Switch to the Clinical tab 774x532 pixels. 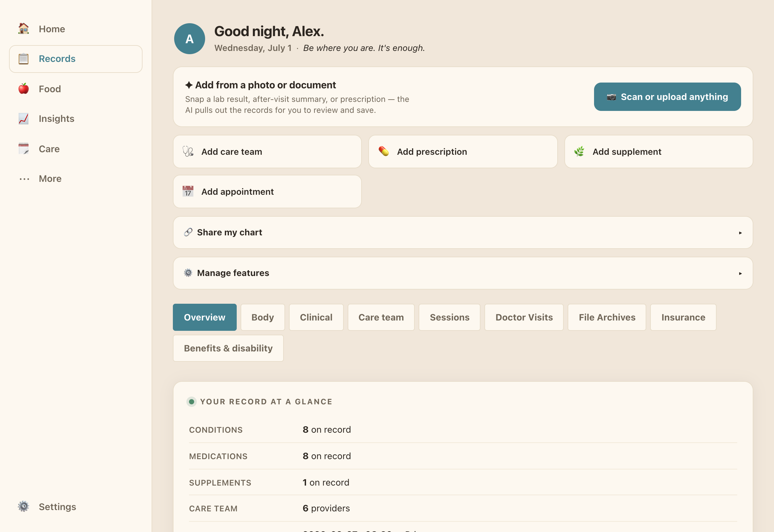316,317
